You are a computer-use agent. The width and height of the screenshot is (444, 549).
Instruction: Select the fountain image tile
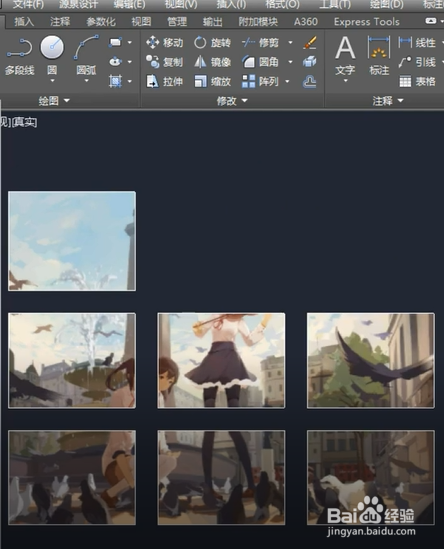pyautogui.click(x=72, y=361)
